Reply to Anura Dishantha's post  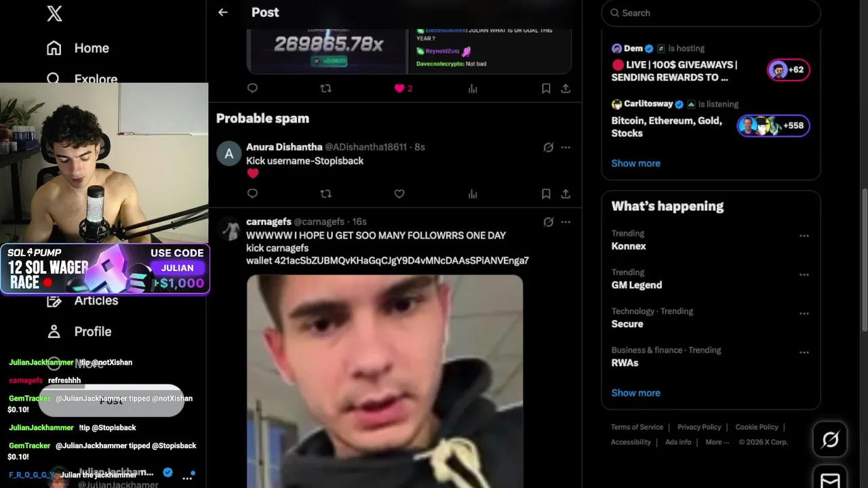tap(252, 194)
